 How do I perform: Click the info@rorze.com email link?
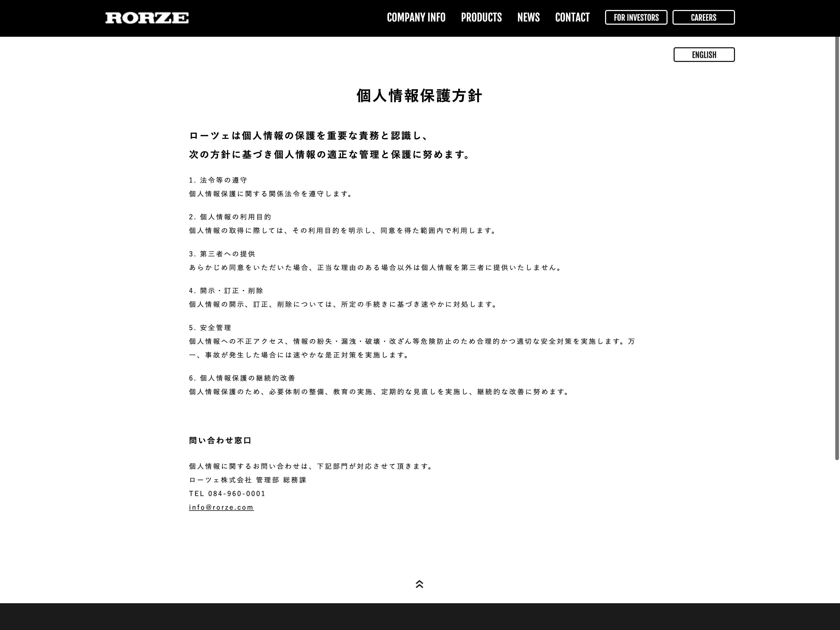[221, 507]
